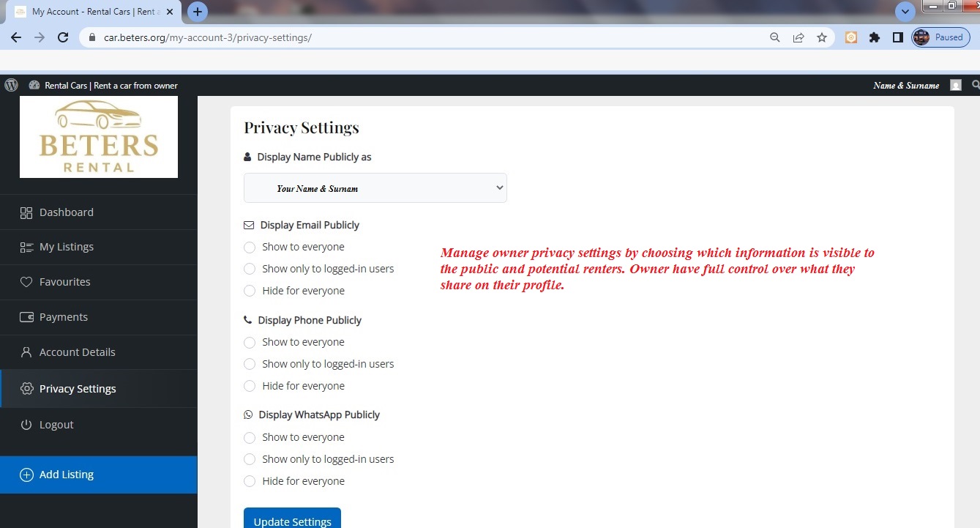
Task: Click the Display WhatsApp Publicly label
Action: click(x=319, y=414)
